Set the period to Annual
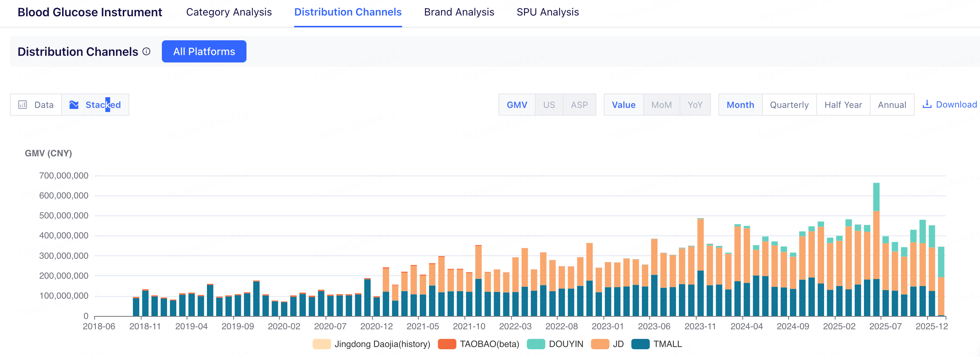 click(892, 105)
